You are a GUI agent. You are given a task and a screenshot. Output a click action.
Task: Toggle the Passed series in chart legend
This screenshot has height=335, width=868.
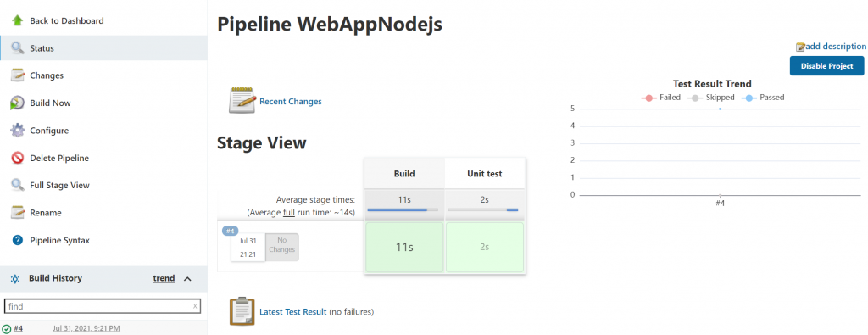[764, 98]
